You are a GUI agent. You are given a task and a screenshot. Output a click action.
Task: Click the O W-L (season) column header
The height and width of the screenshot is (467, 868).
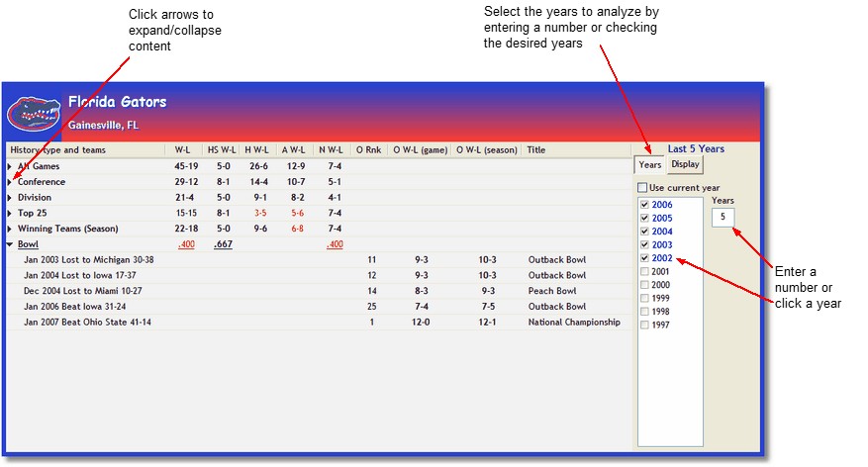pos(487,150)
